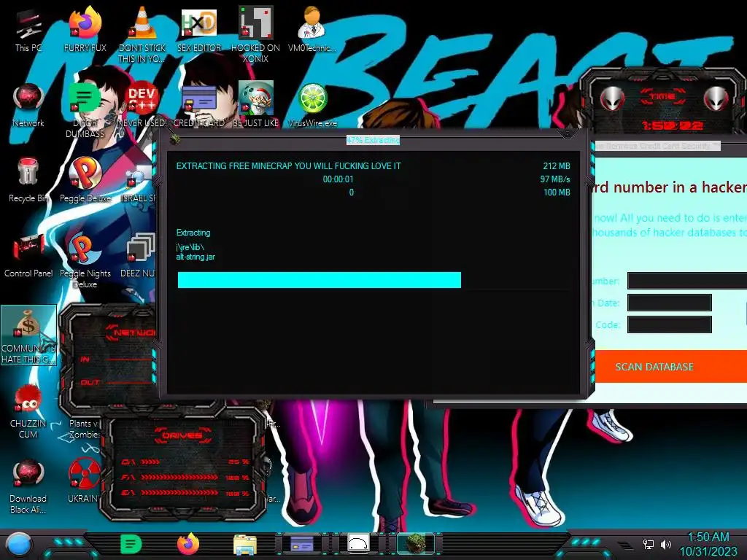Click the right alien head on TIME widget

(x=716, y=98)
